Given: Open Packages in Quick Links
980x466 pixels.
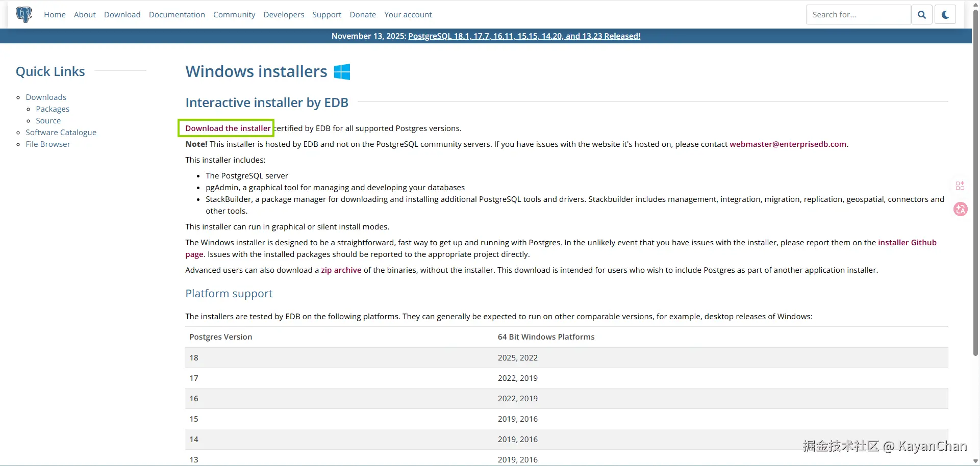Looking at the screenshot, I should [x=53, y=109].
